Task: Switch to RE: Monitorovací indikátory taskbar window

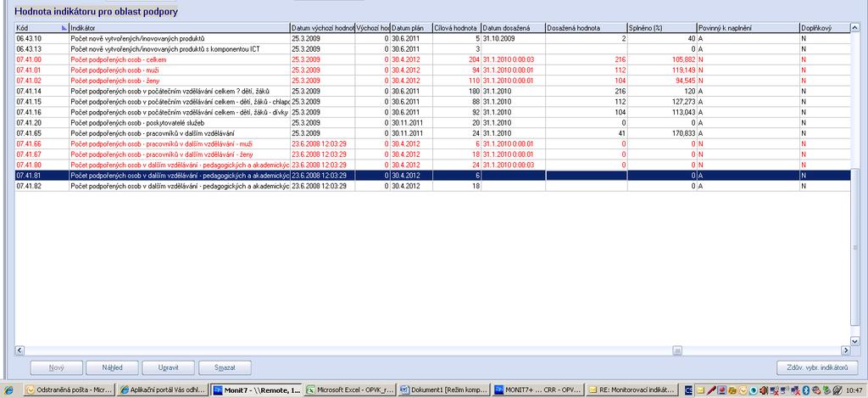Action: pyautogui.click(x=632, y=390)
